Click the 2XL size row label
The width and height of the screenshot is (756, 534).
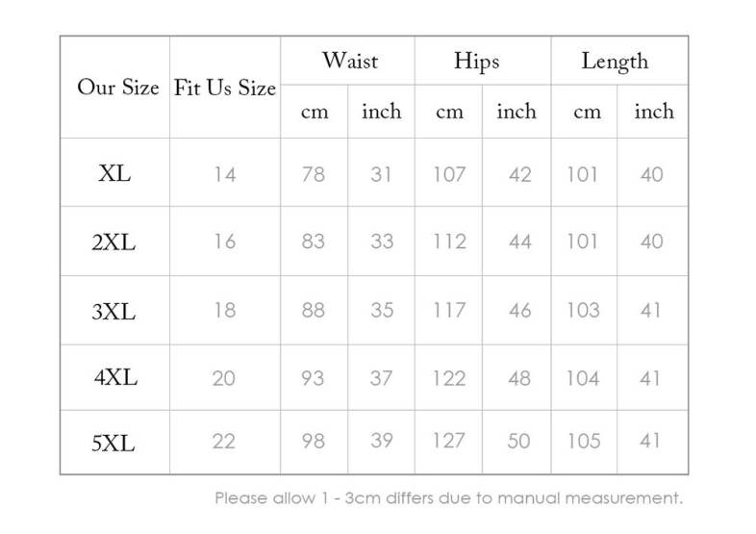[x=114, y=242]
